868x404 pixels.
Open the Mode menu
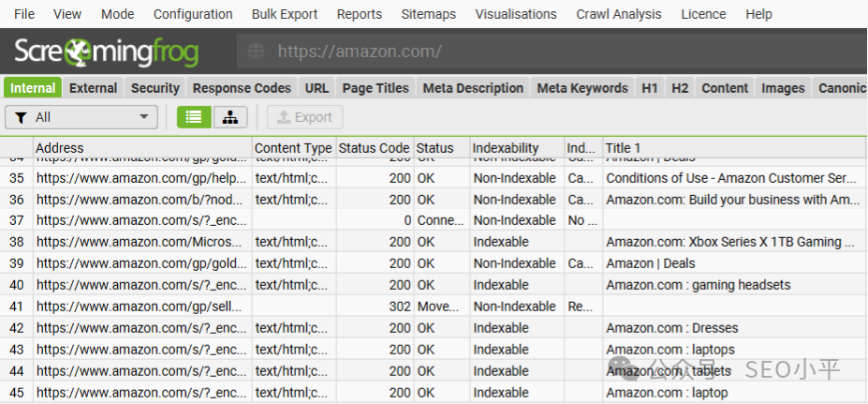click(117, 14)
